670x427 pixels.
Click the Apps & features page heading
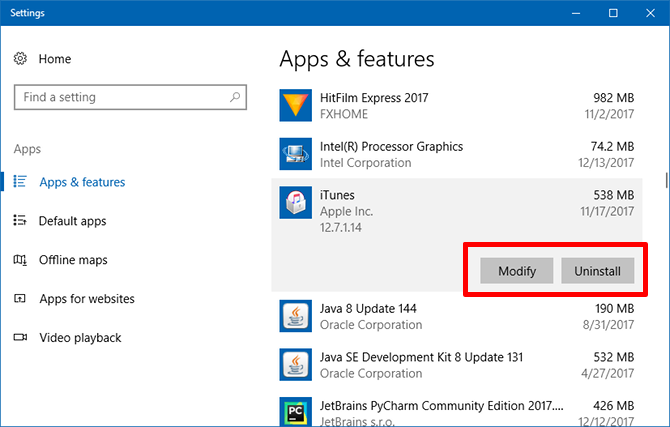357,59
